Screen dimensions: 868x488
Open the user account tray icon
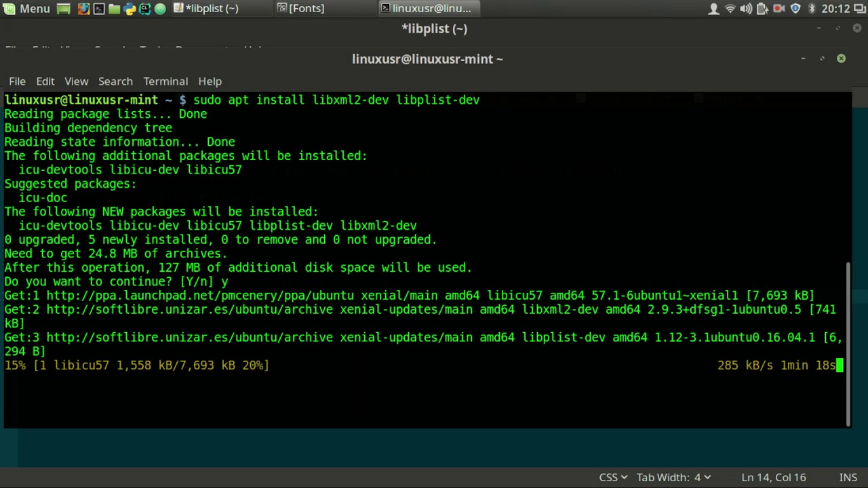point(713,9)
